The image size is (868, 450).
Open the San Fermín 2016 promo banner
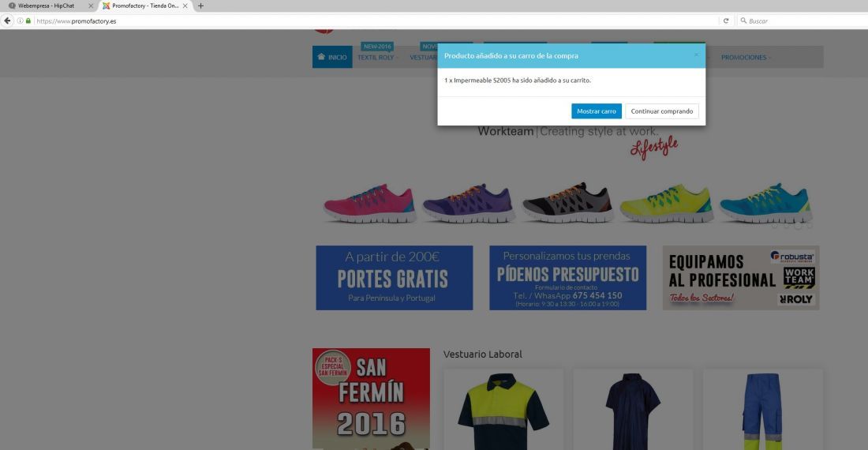[371, 399]
